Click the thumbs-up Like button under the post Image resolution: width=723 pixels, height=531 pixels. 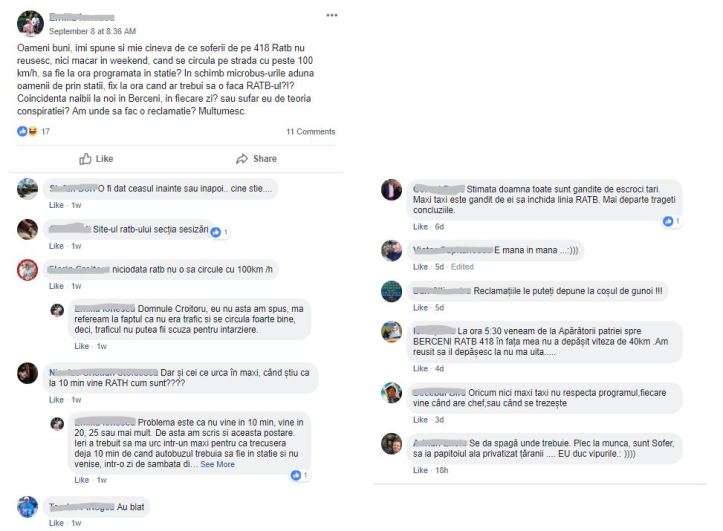click(x=96, y=158)
